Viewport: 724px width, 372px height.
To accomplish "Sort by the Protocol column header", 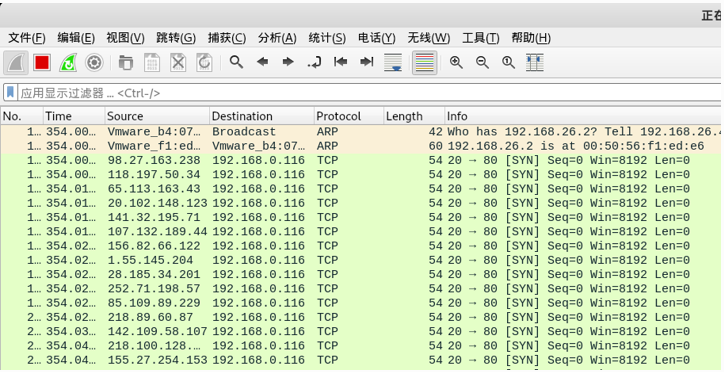I will click(349, 116).
